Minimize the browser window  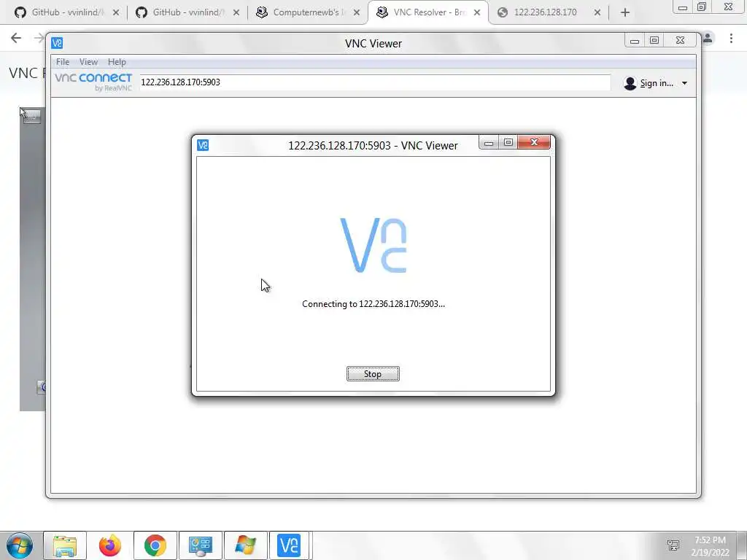(682, 7)
